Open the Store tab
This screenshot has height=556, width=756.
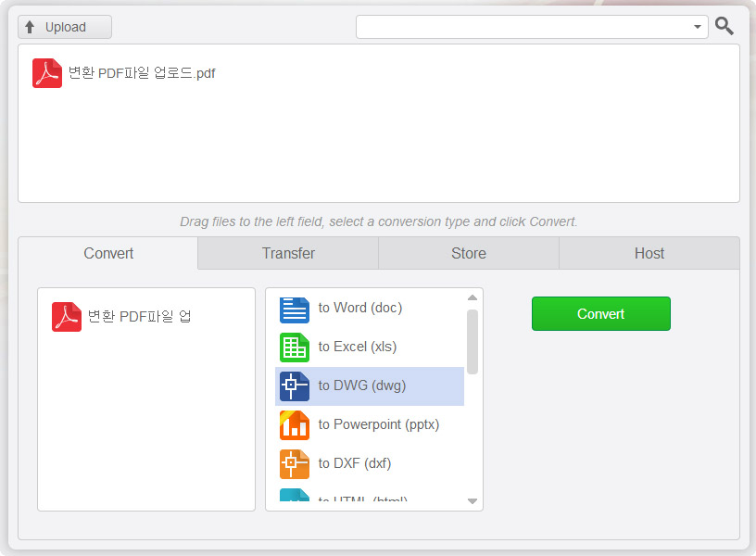pyautogui.click(x=469, y=254)
